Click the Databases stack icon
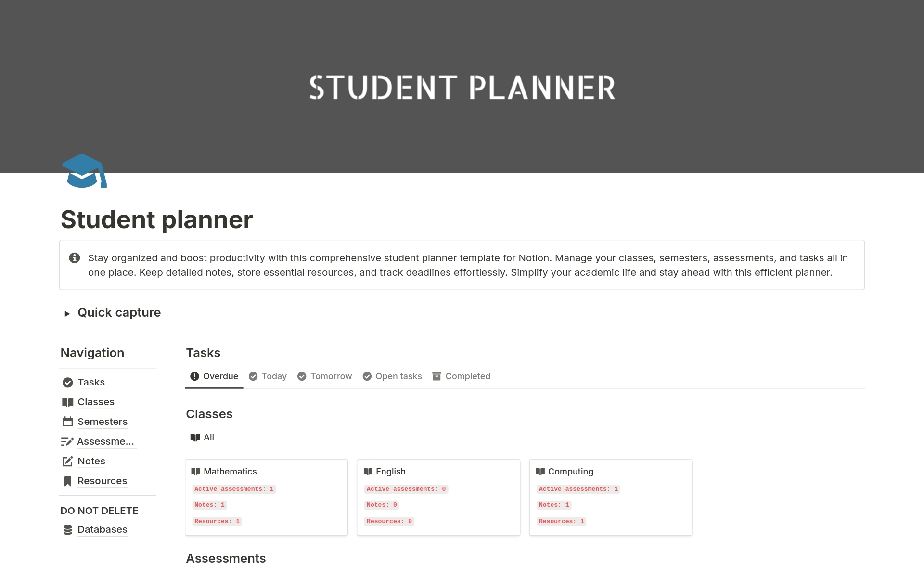 pyautogui.click(x=68, y=530)
